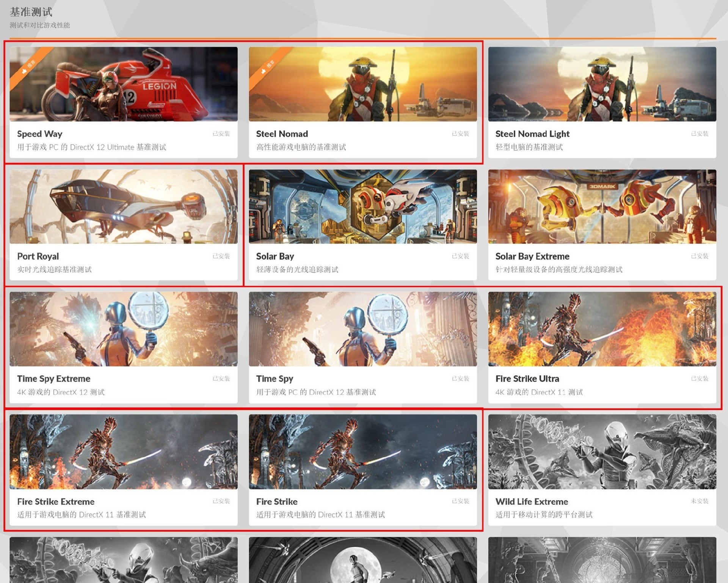This screenshot has width=728, height=583.
Task: Open the Solar Bay Extreme thumbnail
Action: pos(602,206)
